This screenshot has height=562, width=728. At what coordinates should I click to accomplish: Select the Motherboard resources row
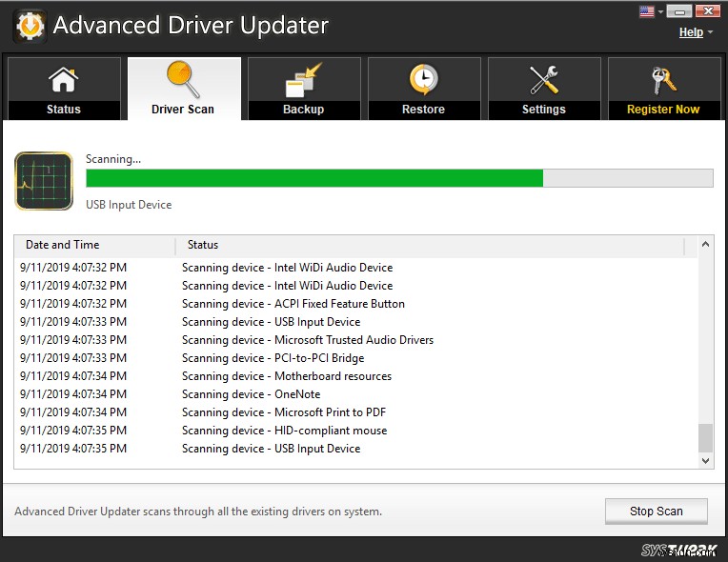pyautogui.click(x=355, y=376)
